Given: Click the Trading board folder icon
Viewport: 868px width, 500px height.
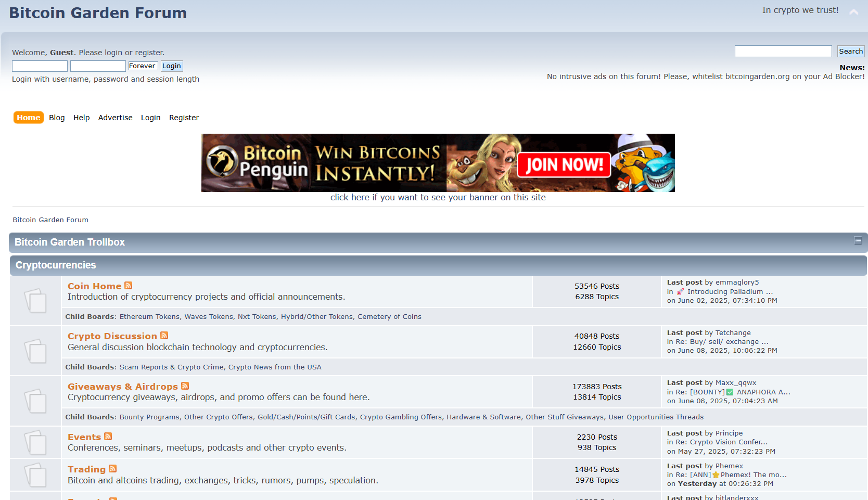Looking at the screenshot, I should pyautogui.click(x=35, y=475).
